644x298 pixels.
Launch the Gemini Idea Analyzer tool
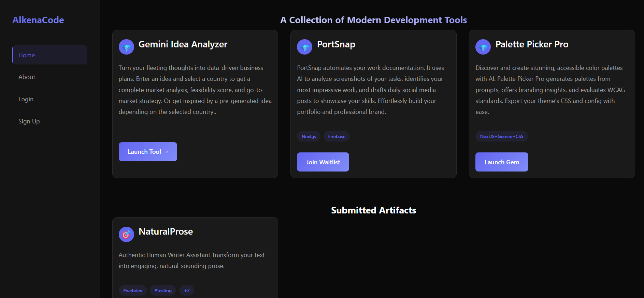click(x=147, y=151)
